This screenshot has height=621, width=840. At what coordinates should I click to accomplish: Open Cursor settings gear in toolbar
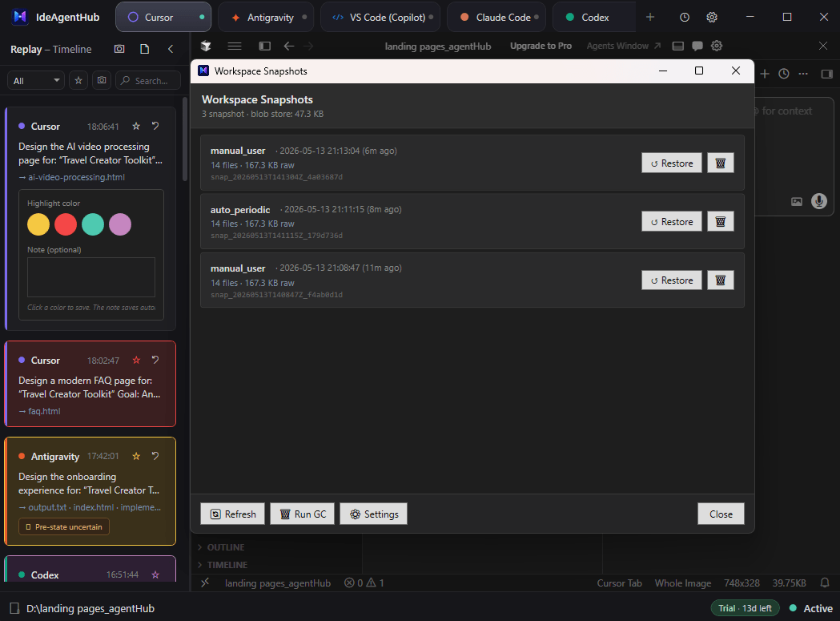(716, 46)
